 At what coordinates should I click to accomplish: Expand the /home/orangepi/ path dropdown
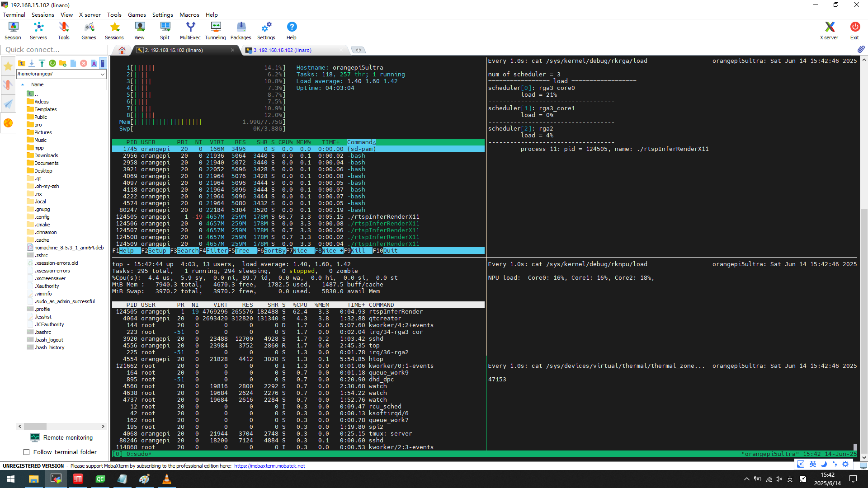coord(103,74)
